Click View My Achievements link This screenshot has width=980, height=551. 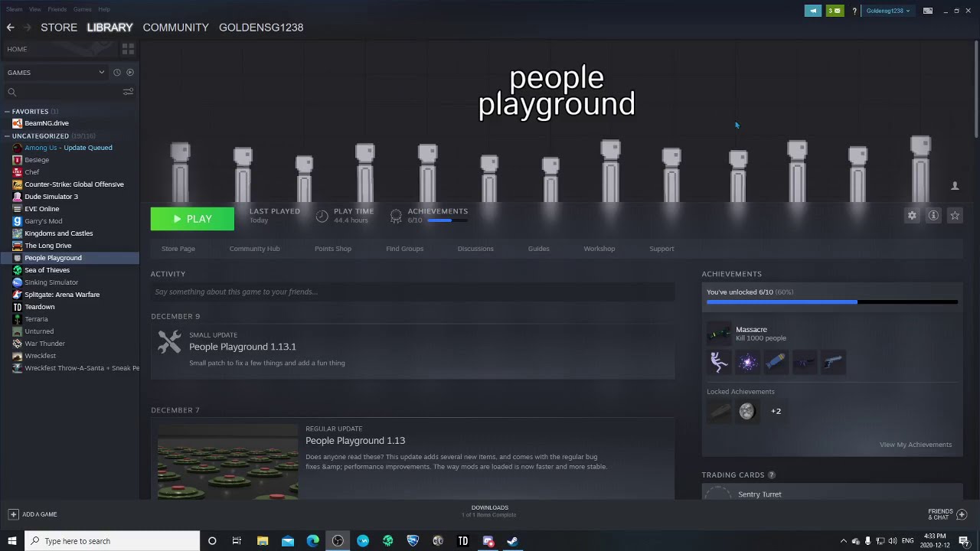coord(916,445)
